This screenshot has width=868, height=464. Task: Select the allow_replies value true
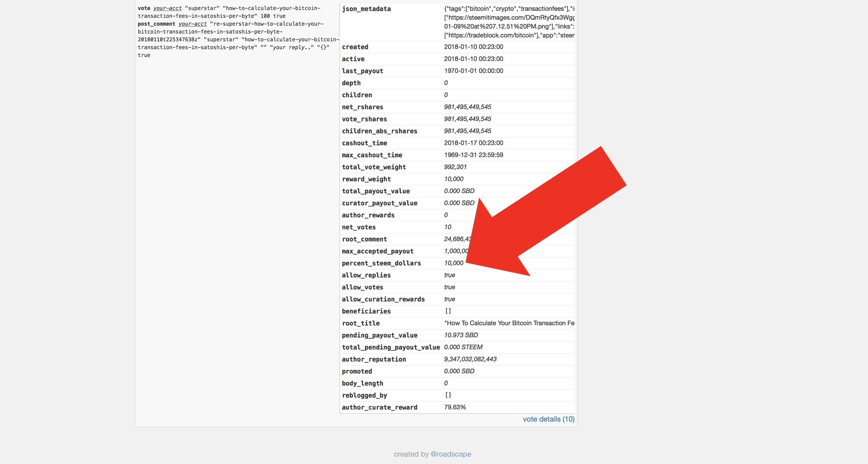[x=449, y=275]
